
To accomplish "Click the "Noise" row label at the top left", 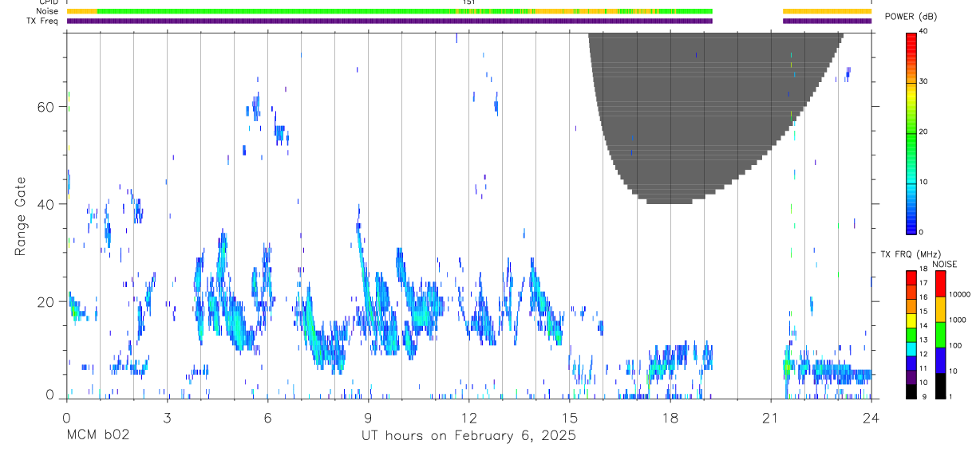I will pyautogui.click(x=49, y=11).
